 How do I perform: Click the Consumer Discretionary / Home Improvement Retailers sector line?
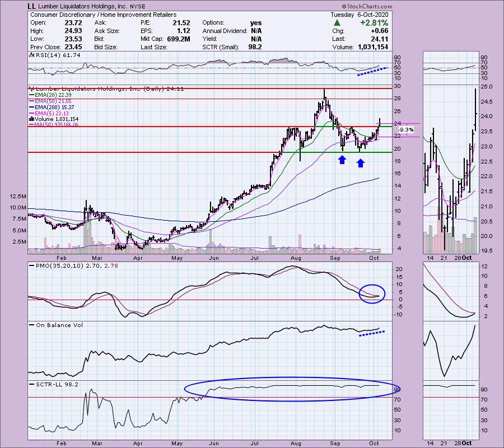tap(103, 15)
